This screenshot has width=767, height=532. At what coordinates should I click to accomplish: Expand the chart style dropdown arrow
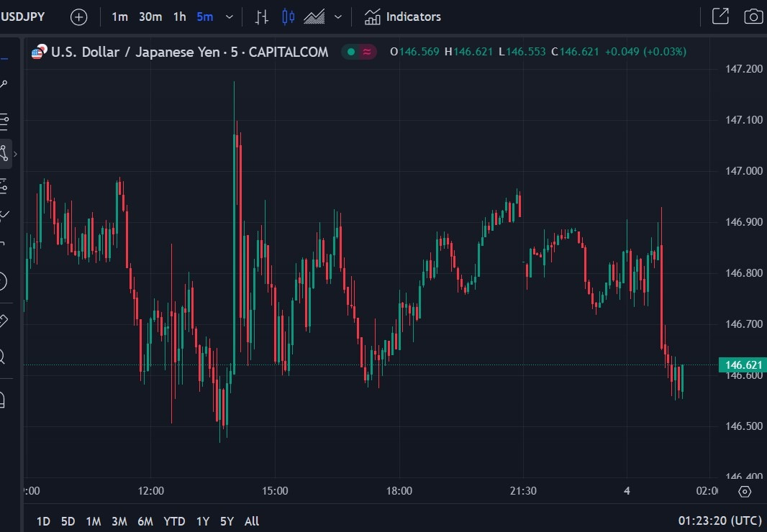[x=337, y=17]
